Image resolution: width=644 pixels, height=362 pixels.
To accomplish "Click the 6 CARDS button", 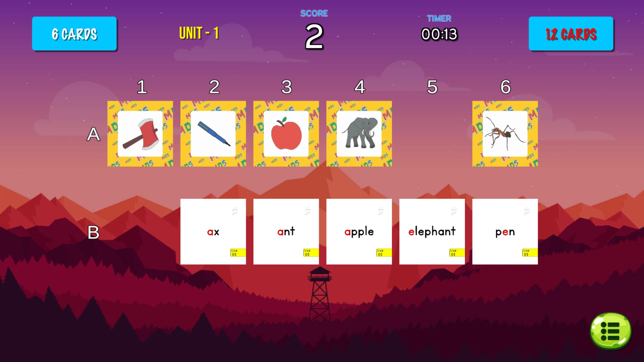I will pos(74,33).
